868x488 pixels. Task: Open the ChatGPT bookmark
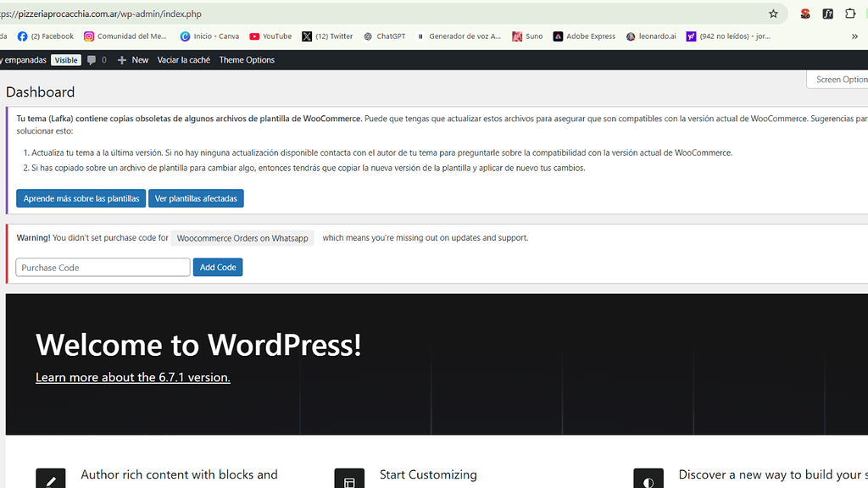384,36
